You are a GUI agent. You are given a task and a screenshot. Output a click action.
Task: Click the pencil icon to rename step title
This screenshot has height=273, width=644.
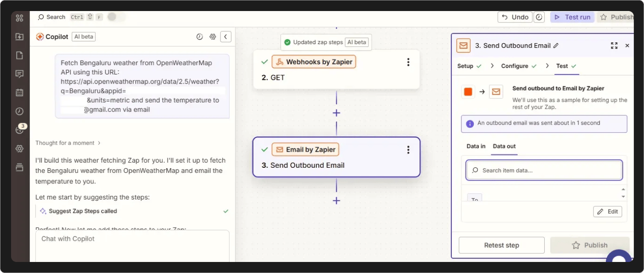(556, 45)
